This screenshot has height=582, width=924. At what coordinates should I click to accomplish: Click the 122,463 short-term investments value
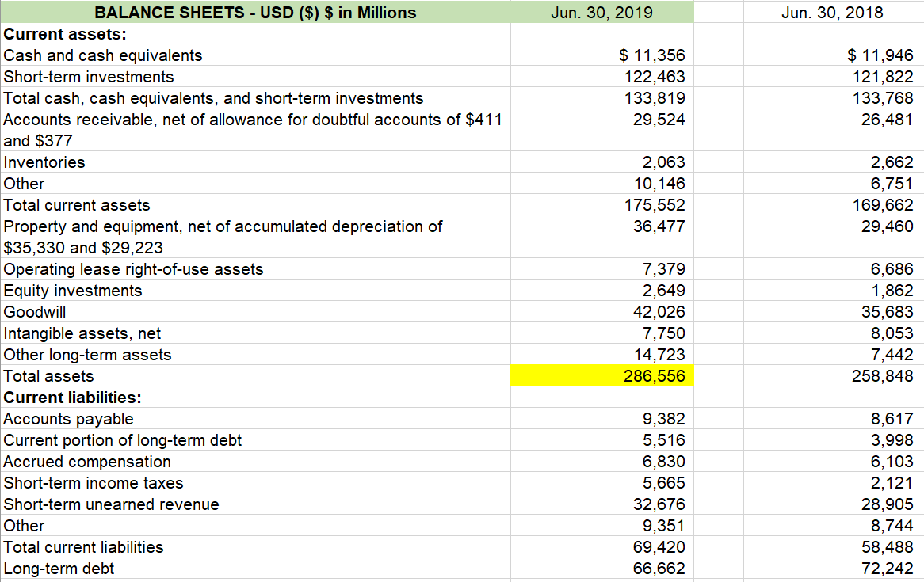point(655,77)
